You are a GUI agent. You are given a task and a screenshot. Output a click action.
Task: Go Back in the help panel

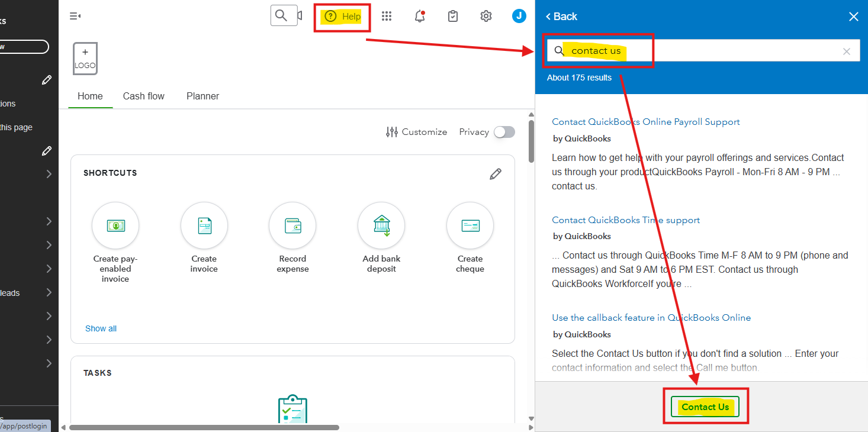561,17
